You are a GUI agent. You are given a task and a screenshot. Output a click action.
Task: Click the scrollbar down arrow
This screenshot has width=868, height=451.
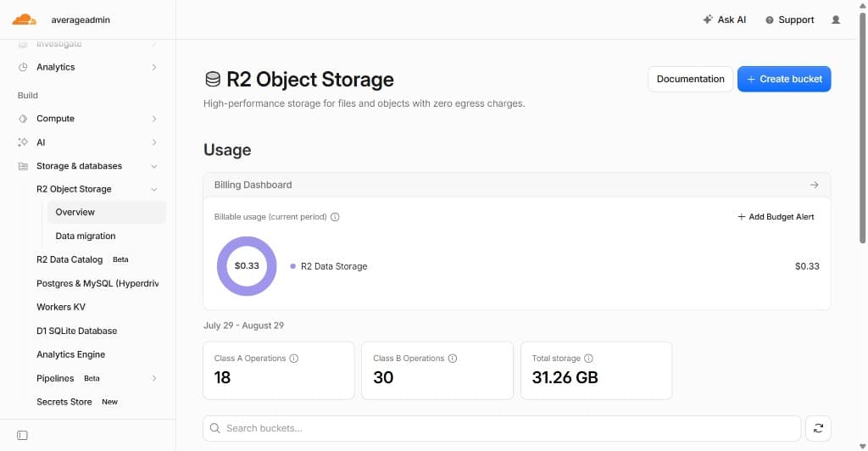(x=862, y=446)
